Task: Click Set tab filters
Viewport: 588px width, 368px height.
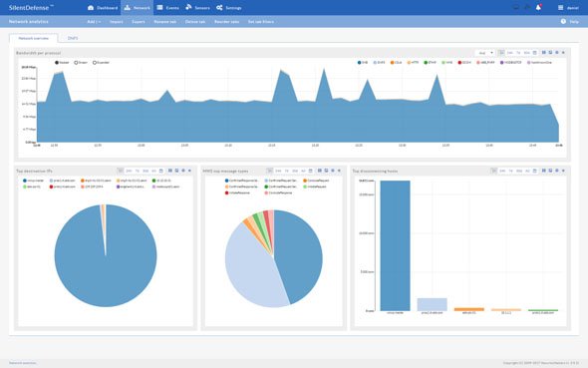Action: pyautogui.click(x=261, y=22)
